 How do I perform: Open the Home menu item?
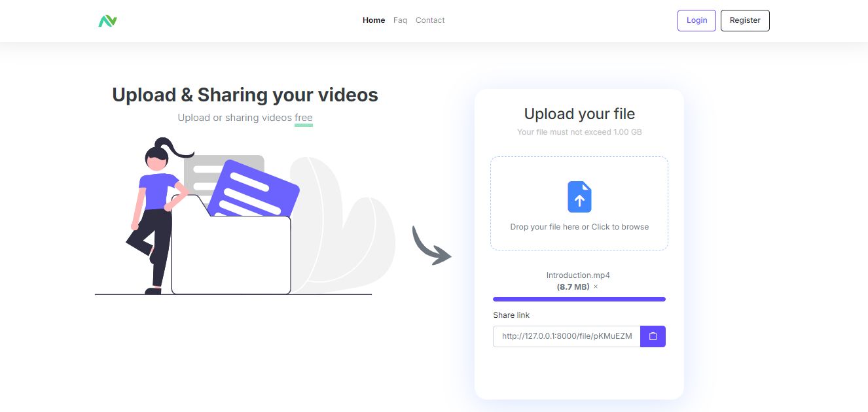[374, 20]
